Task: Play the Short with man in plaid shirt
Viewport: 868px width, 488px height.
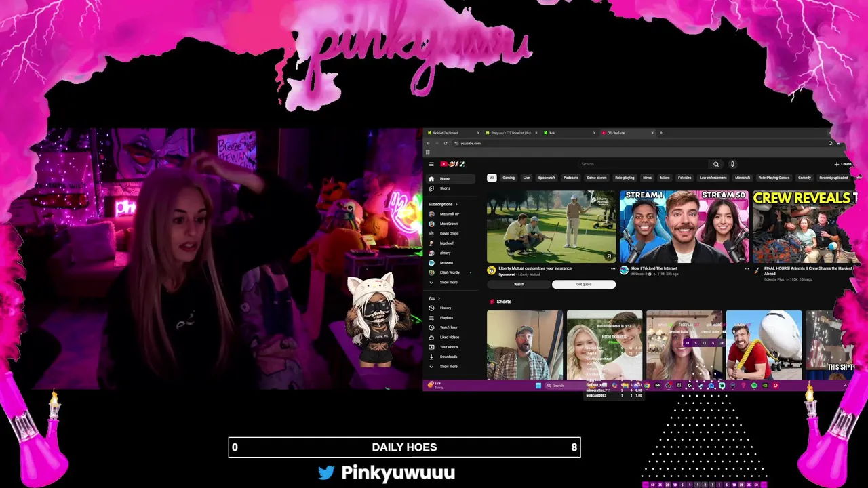Action: [525, 345]
